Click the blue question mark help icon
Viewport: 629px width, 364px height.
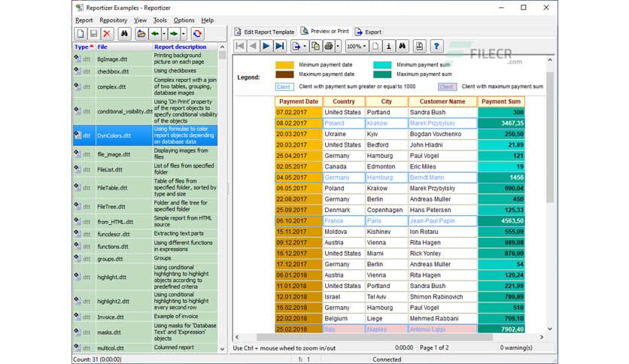[436, 46]
